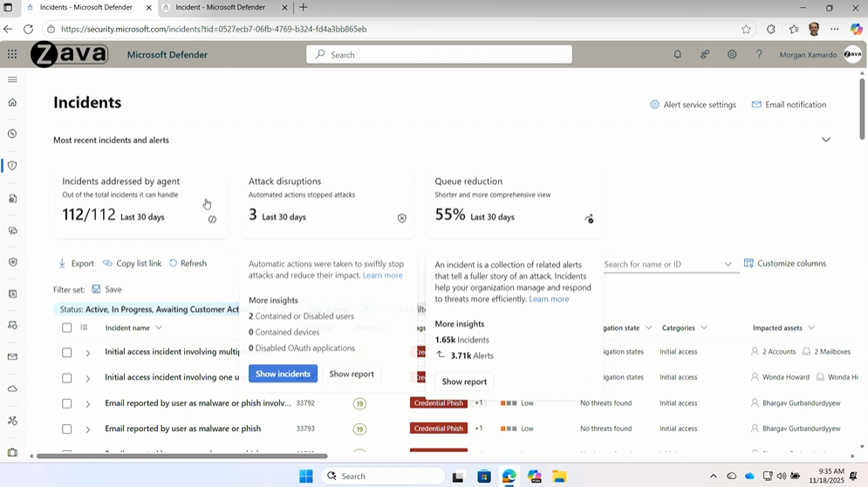Tick the select-all incidents checkbox

[x=67, y=327]
